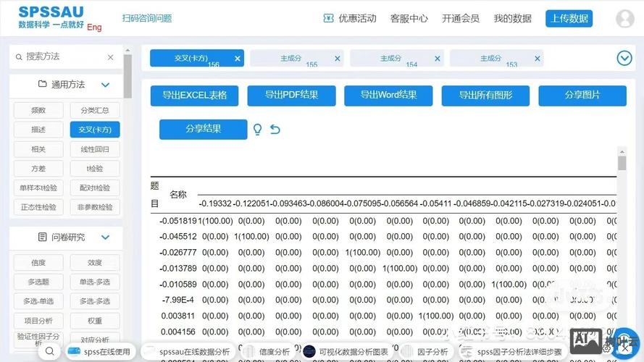Select the t检验 method
The width and height of the screenshot is (644, 362).
pos(95,168)
